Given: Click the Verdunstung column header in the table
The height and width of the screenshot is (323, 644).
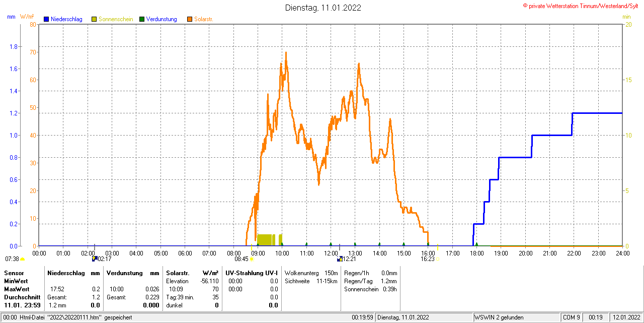Looking at the screenshot, I should click(124, 273).
